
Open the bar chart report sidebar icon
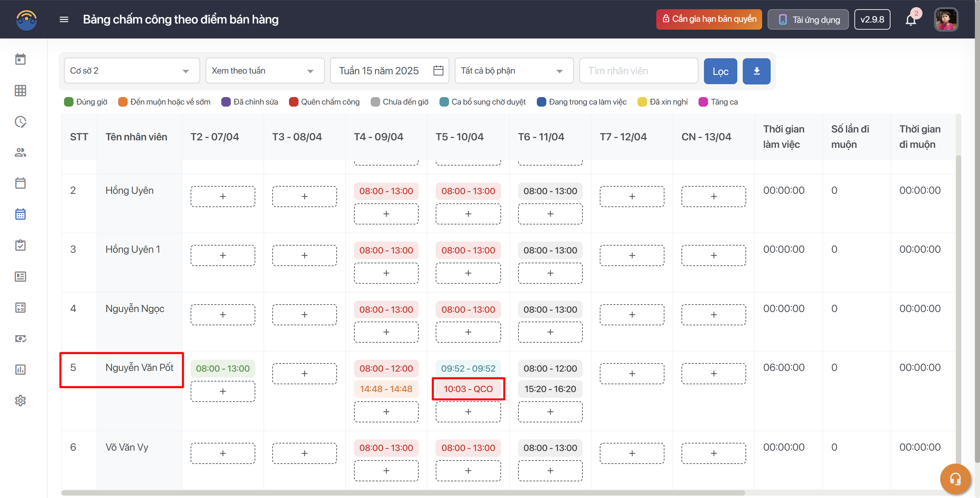click(20, 369)
